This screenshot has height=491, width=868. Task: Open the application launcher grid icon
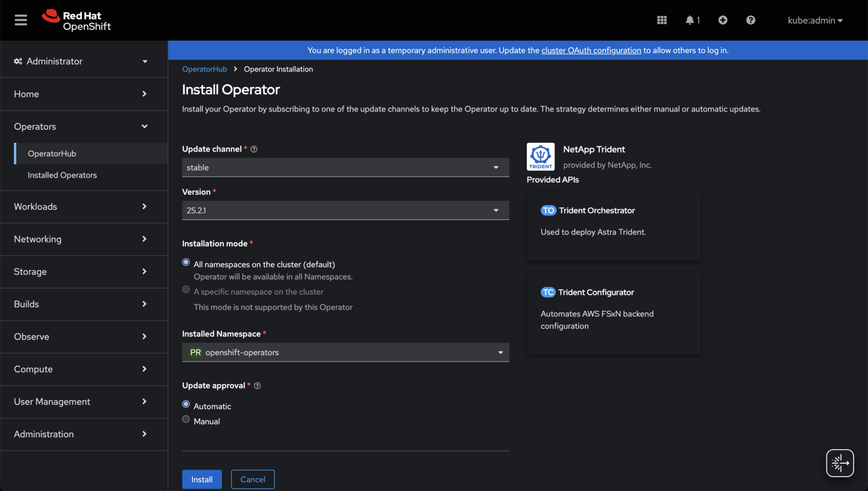click(x=661, y=20)
